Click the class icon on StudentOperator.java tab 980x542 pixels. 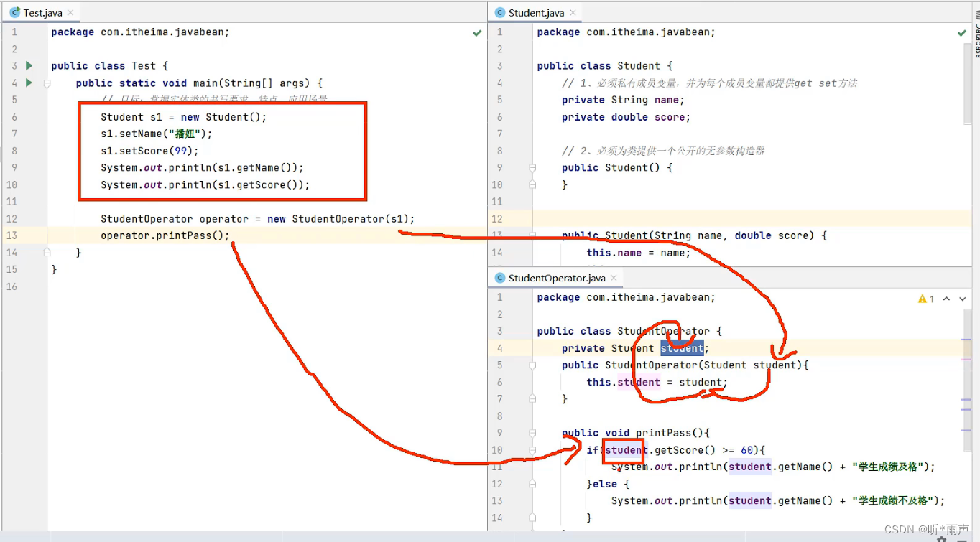click(500, 278)
